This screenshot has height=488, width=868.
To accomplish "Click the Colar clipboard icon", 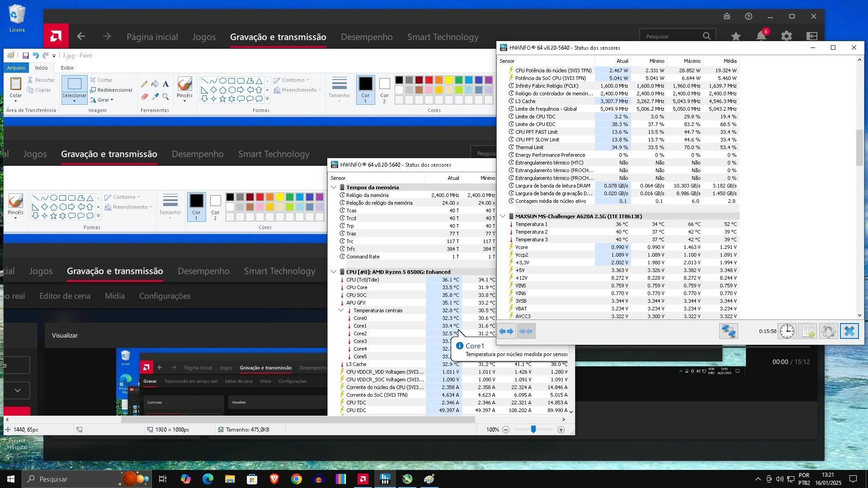I will pos(15,84).
